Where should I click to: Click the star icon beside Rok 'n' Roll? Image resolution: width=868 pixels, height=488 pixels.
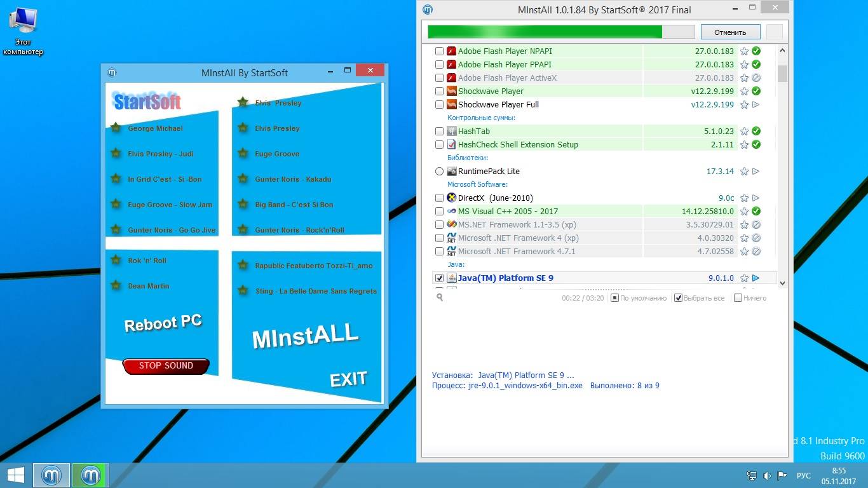[x=116, y=260]
